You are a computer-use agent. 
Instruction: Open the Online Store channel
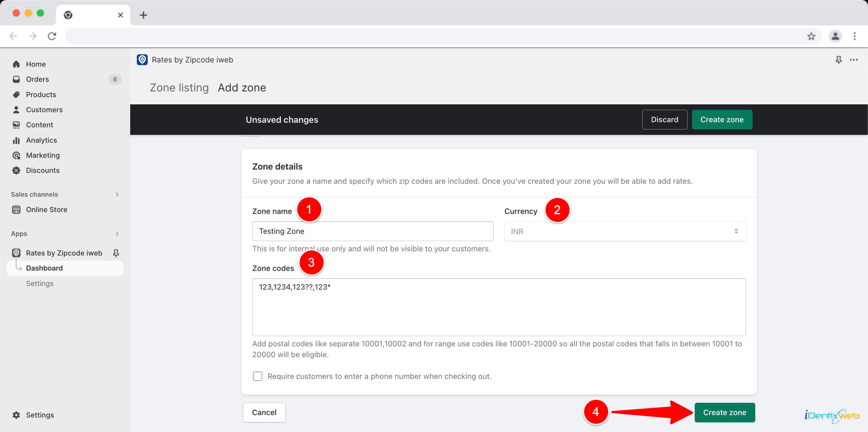[46, 210]
